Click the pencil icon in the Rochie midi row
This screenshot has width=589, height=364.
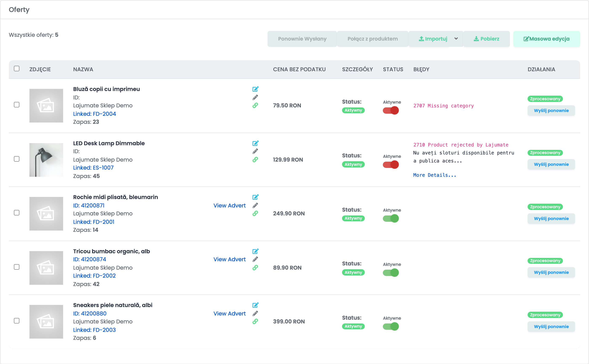(255, 205)
